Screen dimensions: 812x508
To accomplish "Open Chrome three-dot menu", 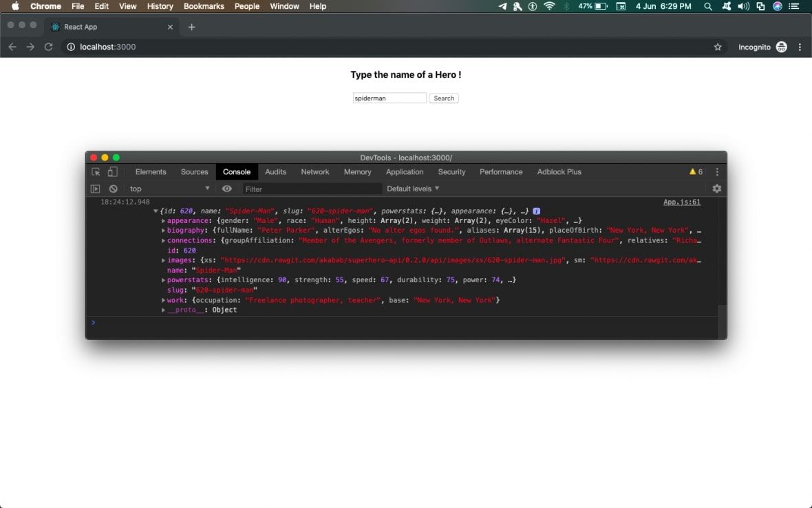I will tap(800, 47).
